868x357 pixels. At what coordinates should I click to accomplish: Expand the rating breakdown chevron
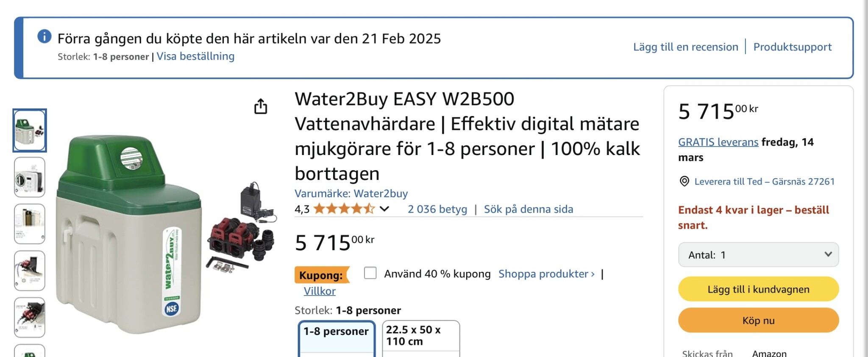(x=384, y=209)
